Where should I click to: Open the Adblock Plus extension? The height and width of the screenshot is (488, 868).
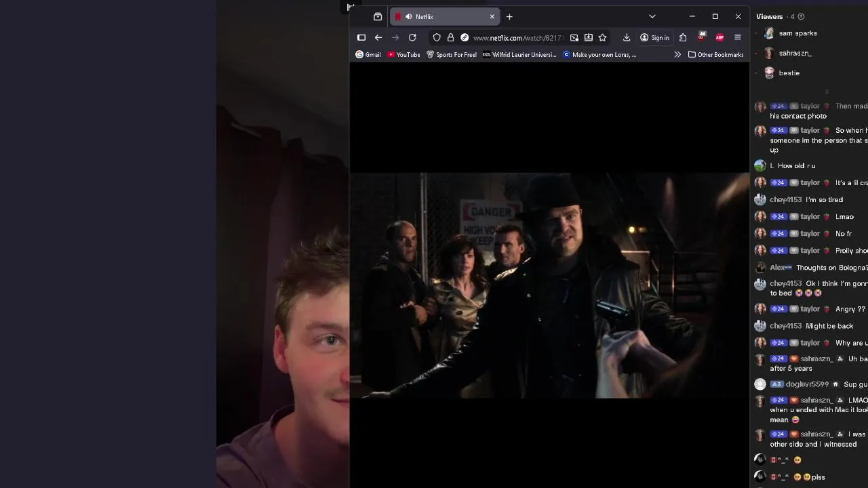[719, 37]
